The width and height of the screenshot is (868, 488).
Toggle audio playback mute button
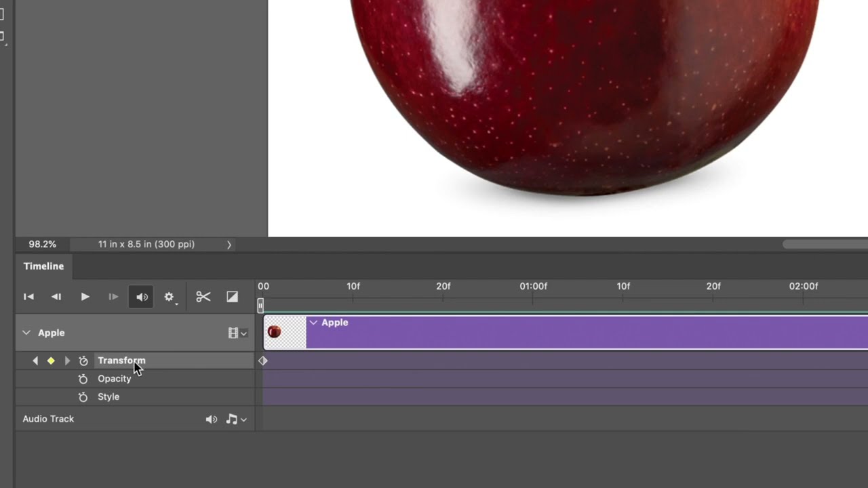point(142,297)
